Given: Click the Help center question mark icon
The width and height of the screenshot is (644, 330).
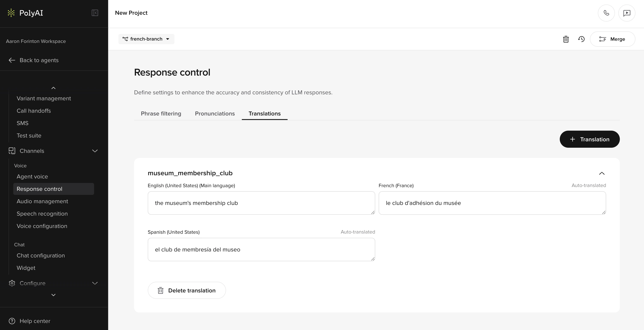Looking at the screenshot, I should [x=12, y=321].
